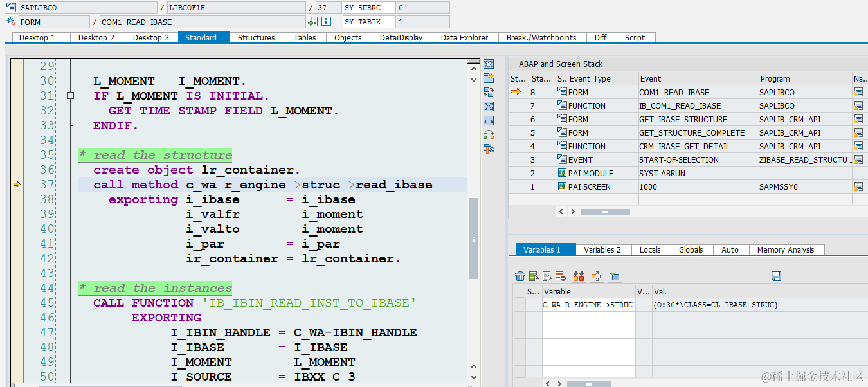Maximize the tool with the full-screen arrows icon
The image size is (868, 387).
tap(489, 107)
